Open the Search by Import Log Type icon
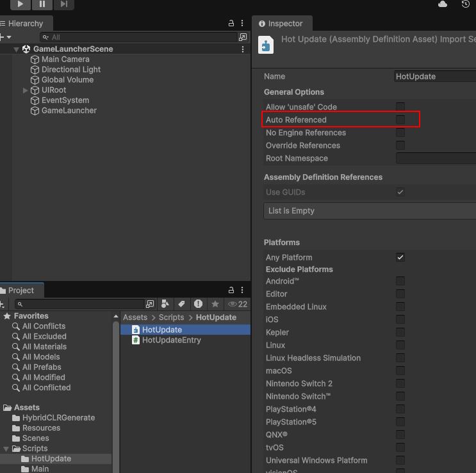 pos(198,304)
